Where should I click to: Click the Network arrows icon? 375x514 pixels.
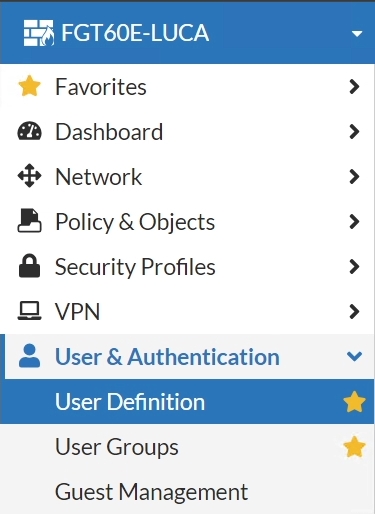pyautogui.click(x=29, y=176)
